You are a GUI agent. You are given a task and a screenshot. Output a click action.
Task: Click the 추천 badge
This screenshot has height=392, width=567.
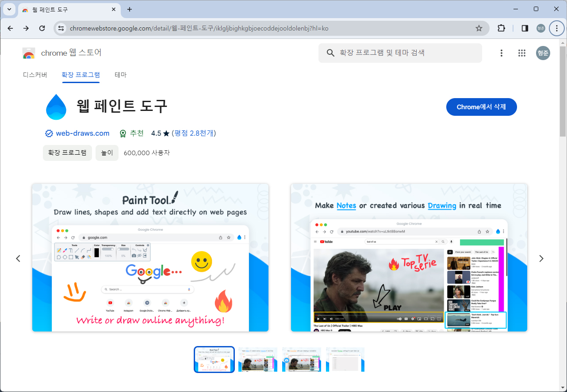click(132, 133)
